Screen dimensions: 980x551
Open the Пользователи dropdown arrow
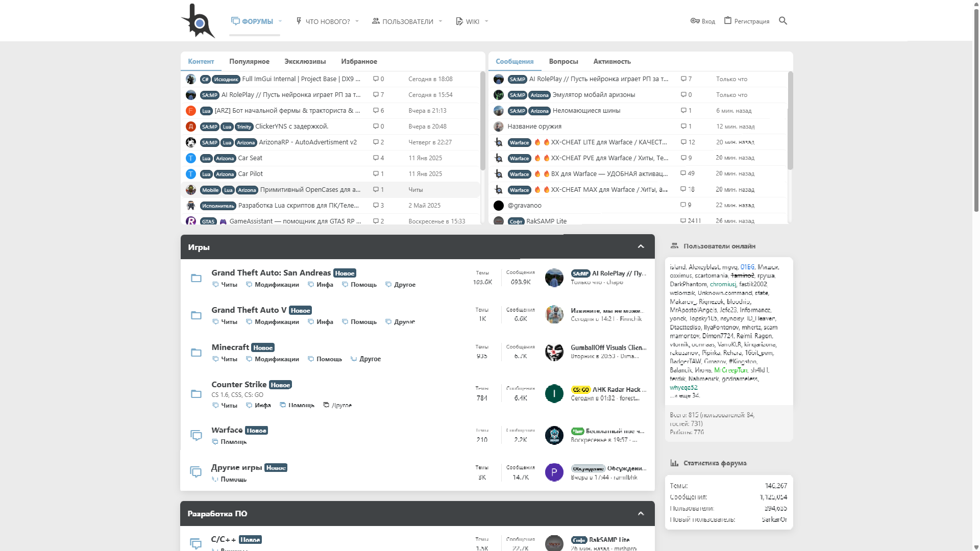[440, 21]
